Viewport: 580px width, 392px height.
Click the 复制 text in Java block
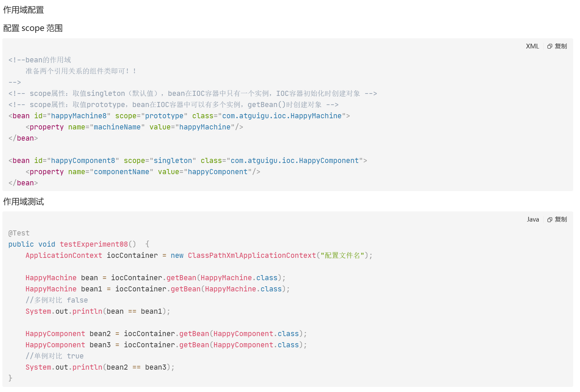point(561,220)
